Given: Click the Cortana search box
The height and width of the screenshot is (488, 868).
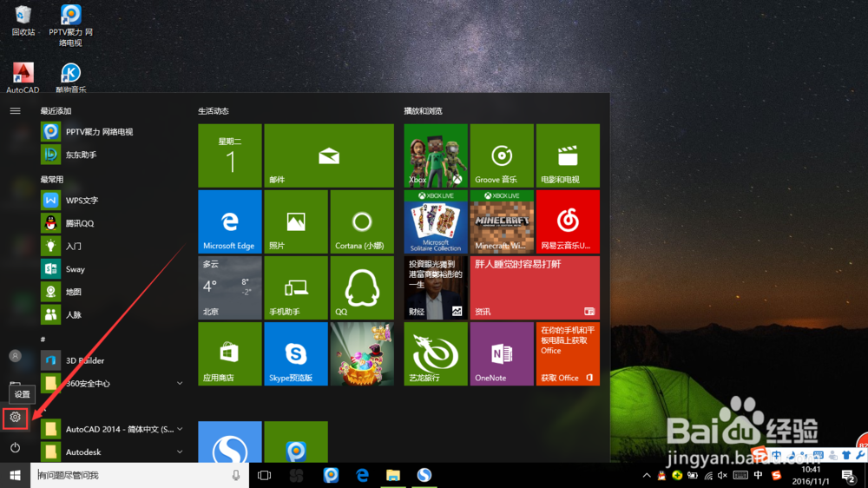Looking at the screenshot, I should coord(140,475).
